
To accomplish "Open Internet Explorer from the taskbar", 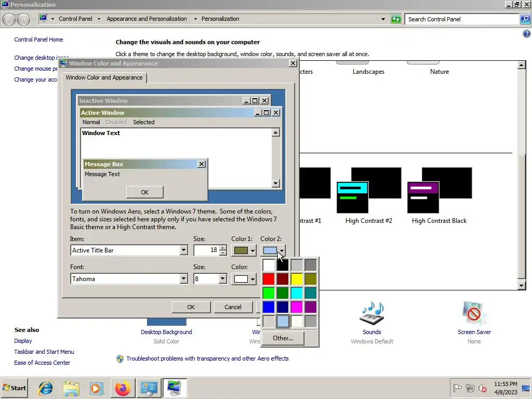I will pos(46,388).
